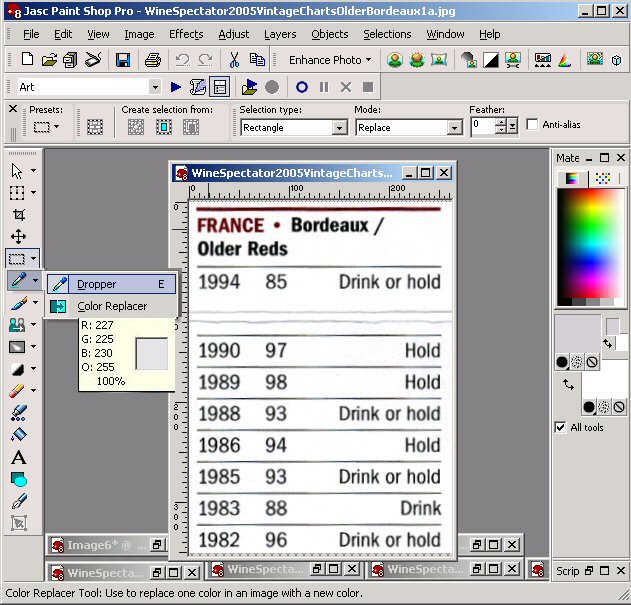Select the Dropper tool from the flyout

coord(97,284)
